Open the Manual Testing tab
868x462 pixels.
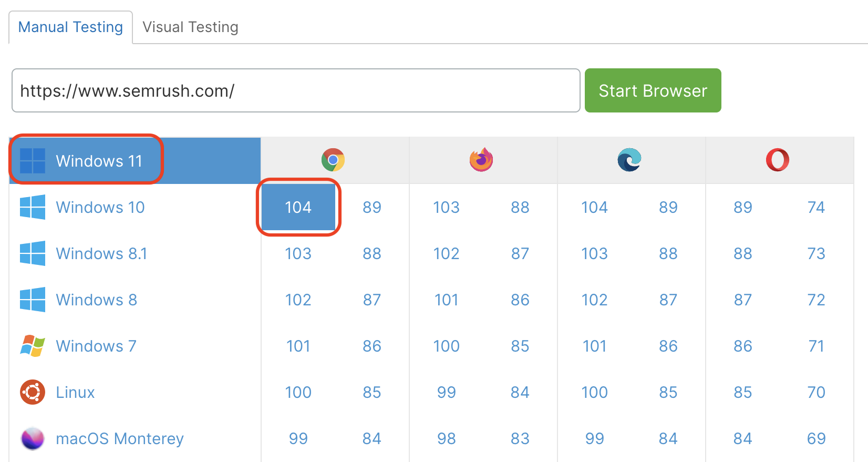(x=70, y=27)
